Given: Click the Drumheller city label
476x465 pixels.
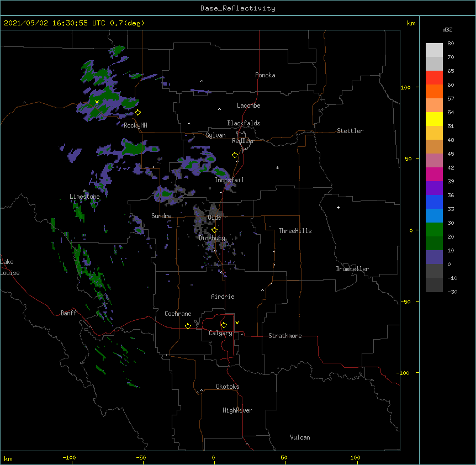Looking at the screenshot, I should [352, 269].
